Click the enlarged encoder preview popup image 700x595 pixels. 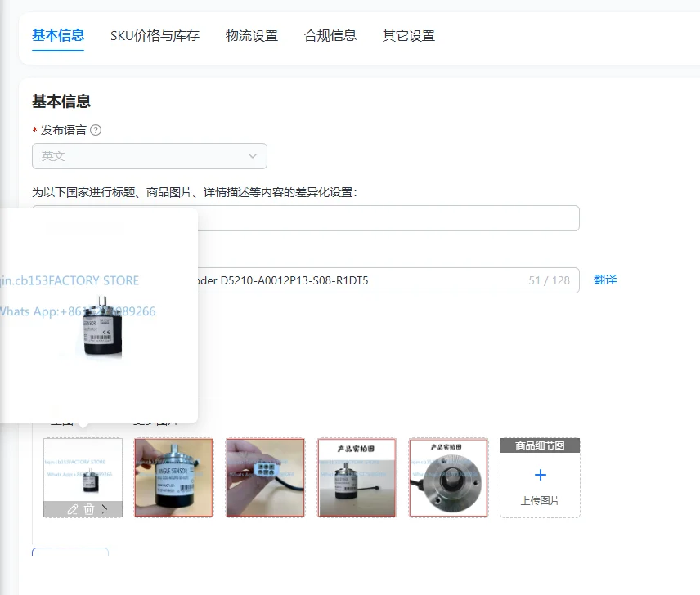pyautogui.click(x=99, y=315)
